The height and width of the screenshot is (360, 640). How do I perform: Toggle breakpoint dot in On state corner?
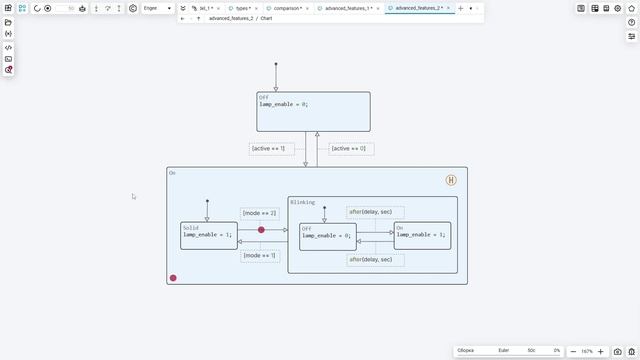tap(173, 278)
